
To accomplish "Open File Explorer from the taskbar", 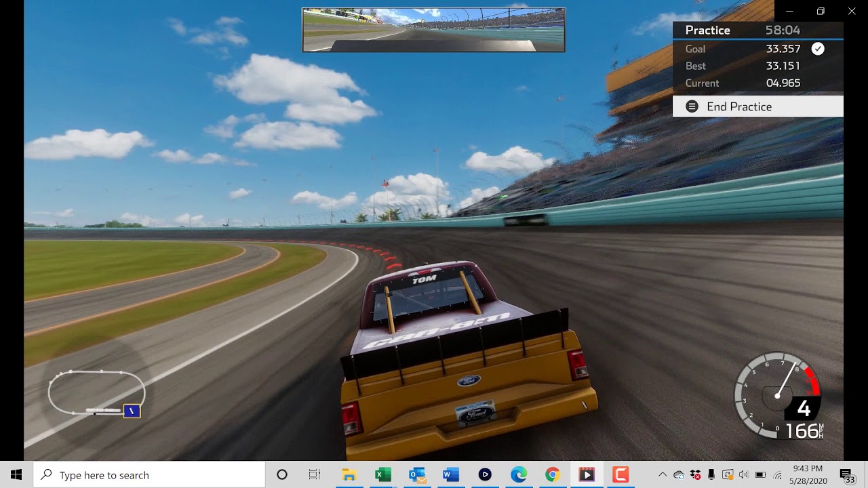I will [349, 475].
